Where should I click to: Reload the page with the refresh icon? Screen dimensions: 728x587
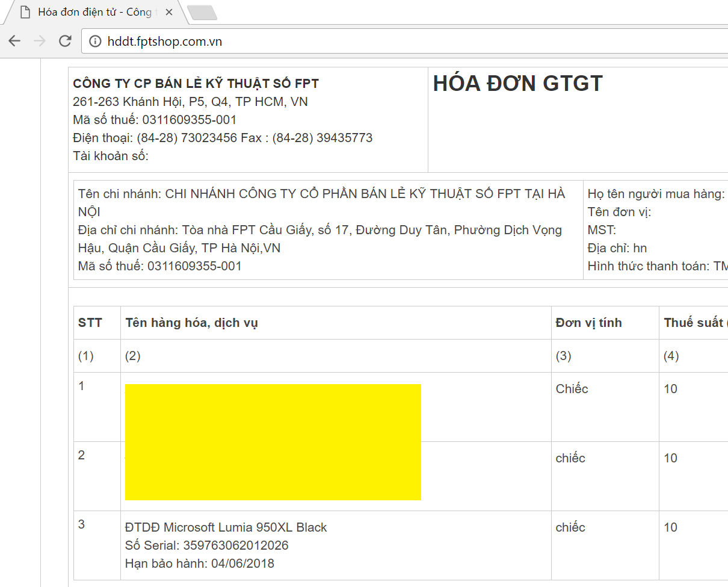pyautogui.click(x=65, y=41)
